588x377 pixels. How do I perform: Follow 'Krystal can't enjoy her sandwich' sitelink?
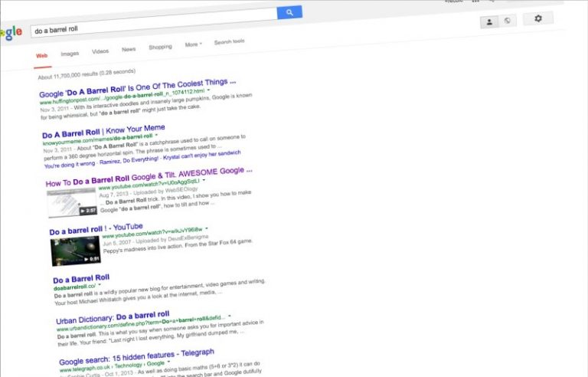coord(202,155)
